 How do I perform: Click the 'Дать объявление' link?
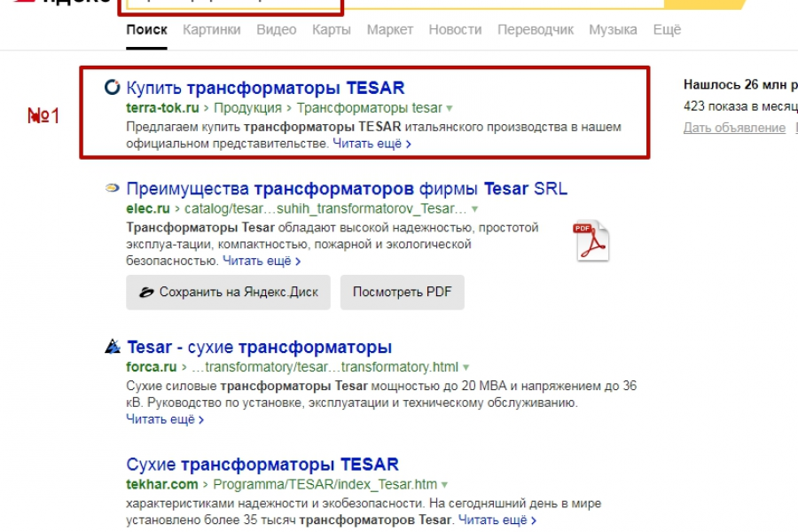coord(734,128)
